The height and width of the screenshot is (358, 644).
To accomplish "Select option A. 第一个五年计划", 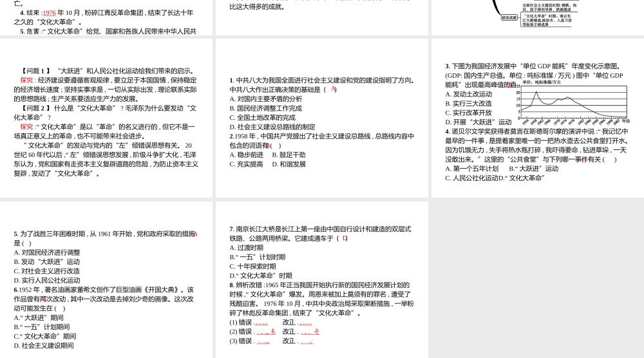I will 472,169.
